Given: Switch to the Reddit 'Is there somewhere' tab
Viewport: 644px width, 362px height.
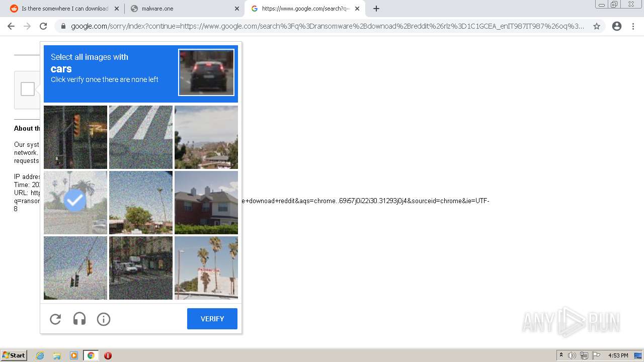Looking at the screenshot, I should [64, 9].
